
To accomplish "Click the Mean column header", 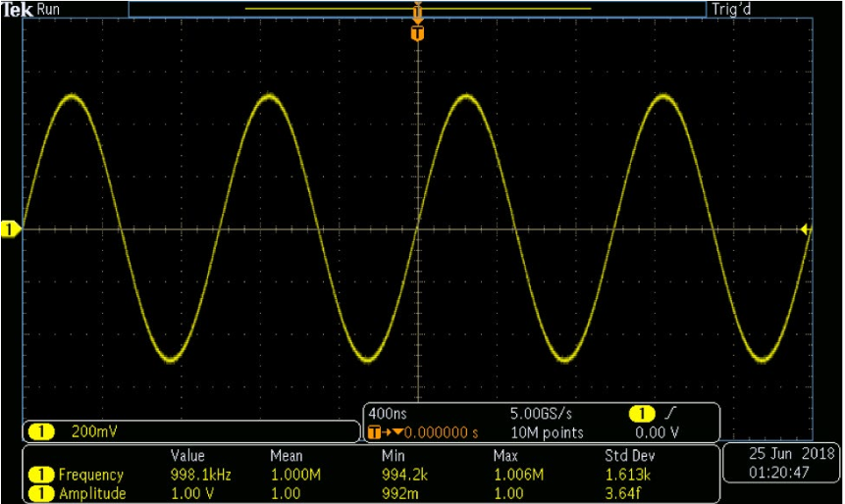I will pyautogui.click(x=287, y=456).
